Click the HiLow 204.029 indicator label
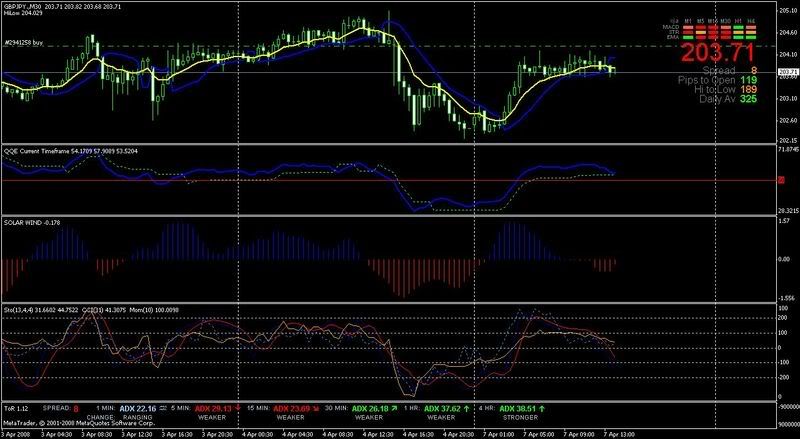Viewport: 800px width, 439px height. click(x=24, y=14)
